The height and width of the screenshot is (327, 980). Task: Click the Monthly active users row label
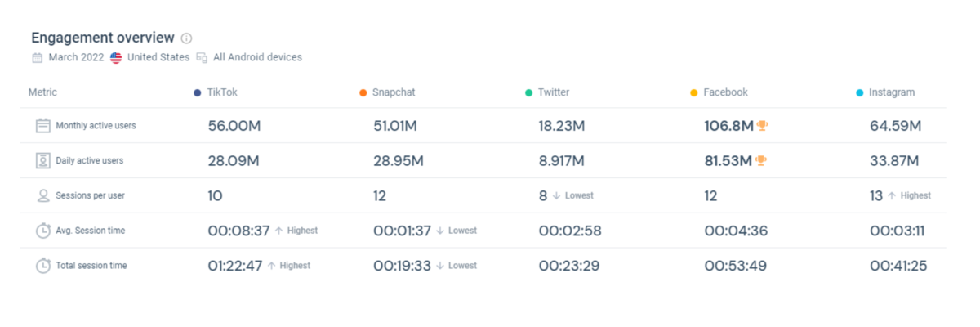point(96,126)
